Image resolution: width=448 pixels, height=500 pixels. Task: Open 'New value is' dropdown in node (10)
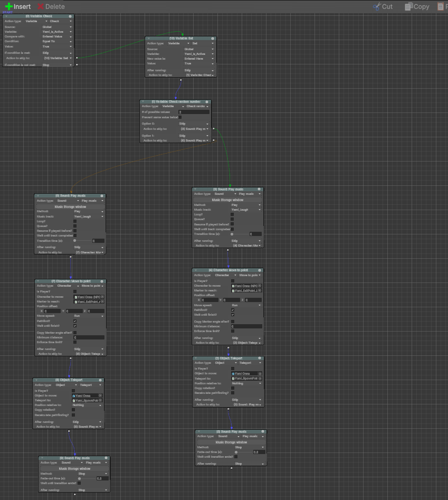point(199,59)
